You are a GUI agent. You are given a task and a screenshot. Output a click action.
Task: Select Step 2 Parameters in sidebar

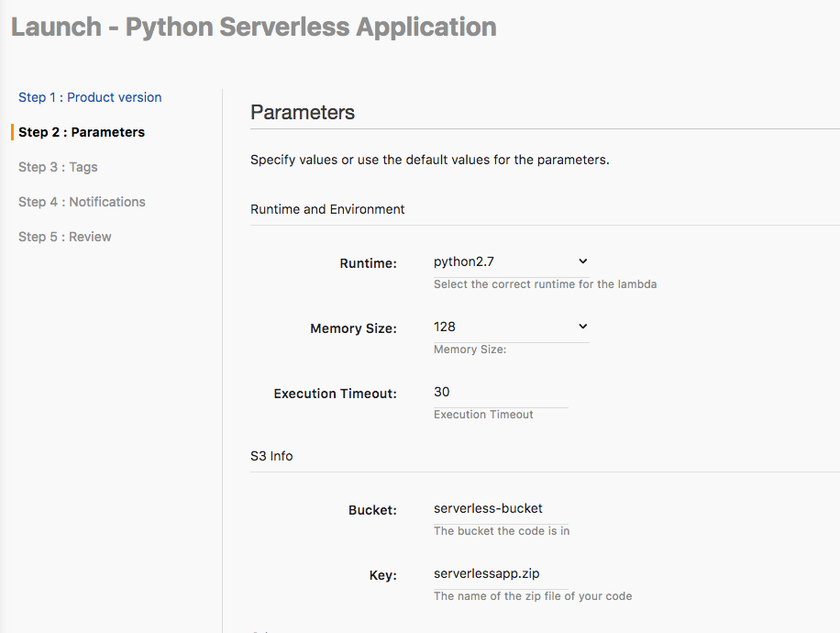pyautogui.click(x=82, y=132)
